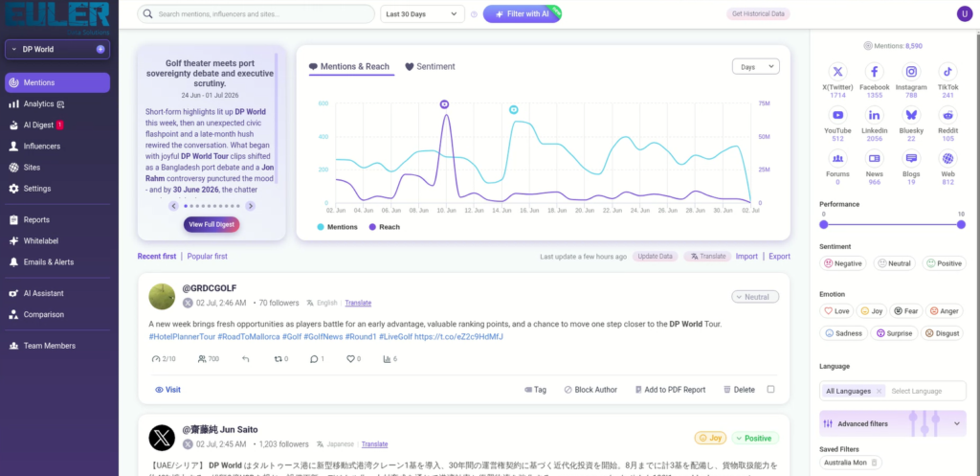
Task: Filter mentions by X (Twitter) source icon
Action: tap(837, 71)
